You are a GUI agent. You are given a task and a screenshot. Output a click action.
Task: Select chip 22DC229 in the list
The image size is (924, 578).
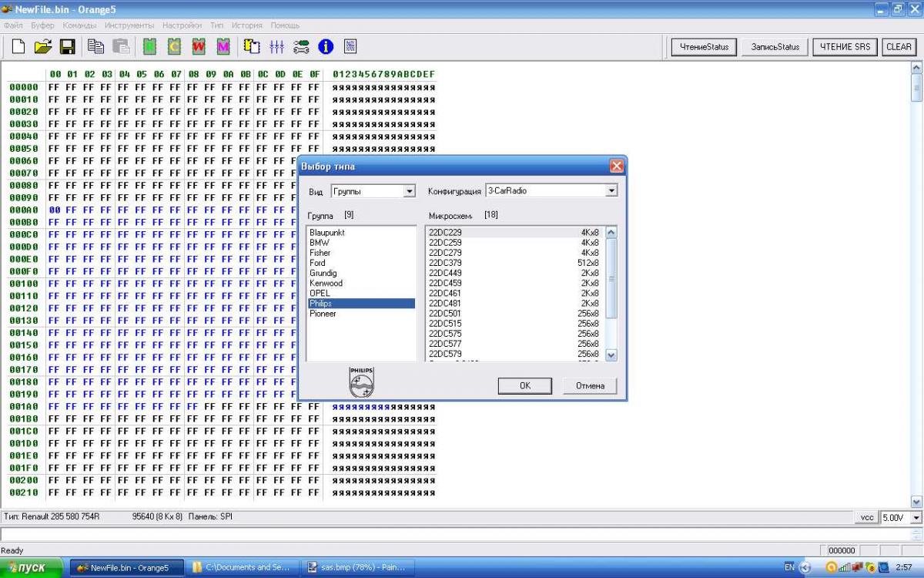pyautogui.click(x=514, y=232)
